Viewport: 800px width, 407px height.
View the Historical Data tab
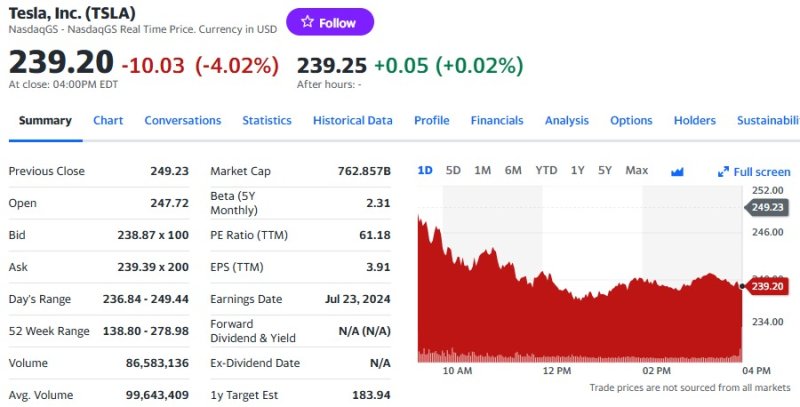[353, 121]
